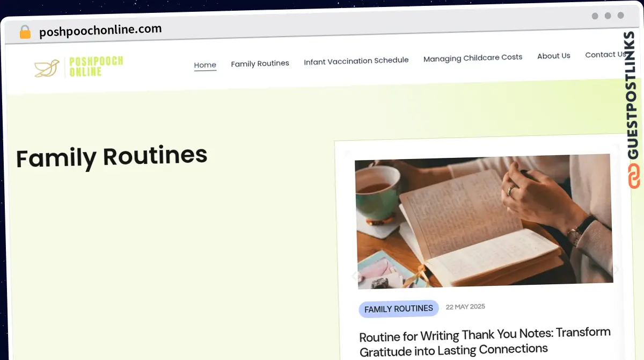Open the Thank You Notes article title
This screenshot has width=644, height=360.
click(x=485, y=341)
